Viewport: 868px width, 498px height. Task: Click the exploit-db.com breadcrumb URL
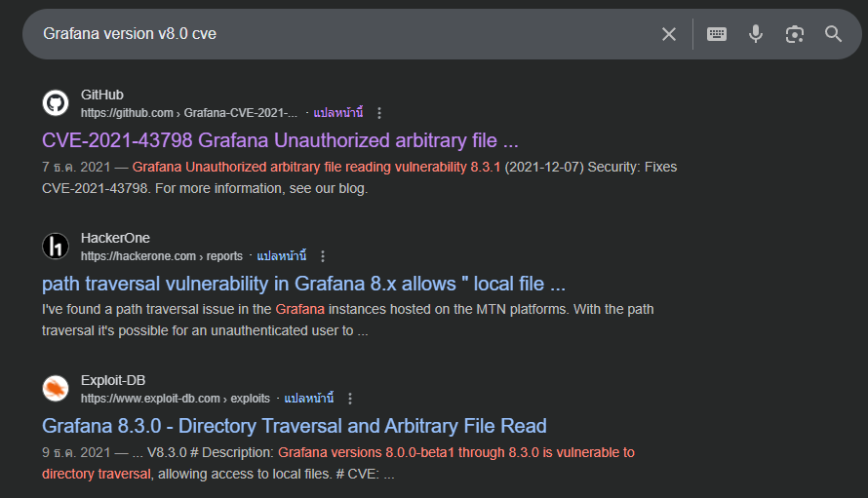(x=176, y=399)
